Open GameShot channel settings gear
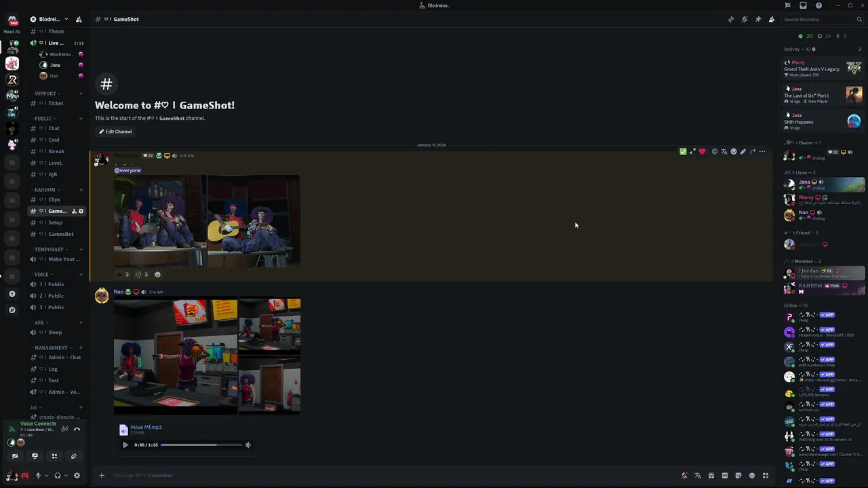This screenshot has width=868, height=488. pos(81,211)
